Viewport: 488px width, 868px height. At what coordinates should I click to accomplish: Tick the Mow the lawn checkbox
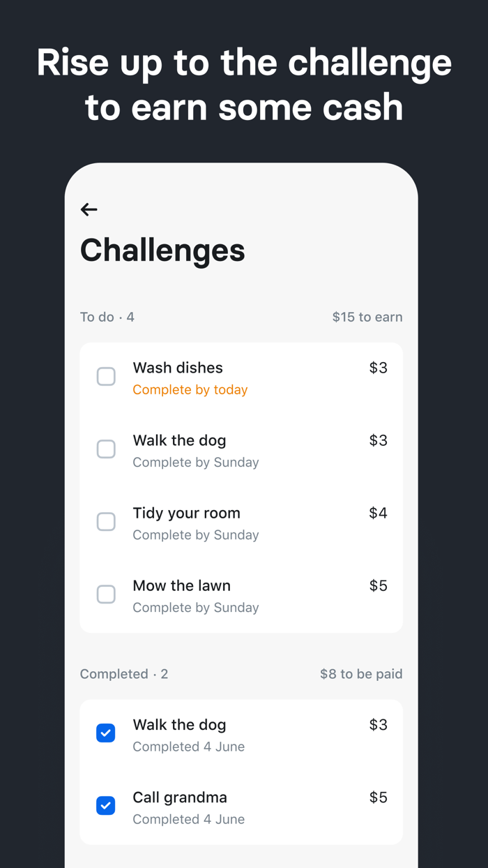point(106,594)
